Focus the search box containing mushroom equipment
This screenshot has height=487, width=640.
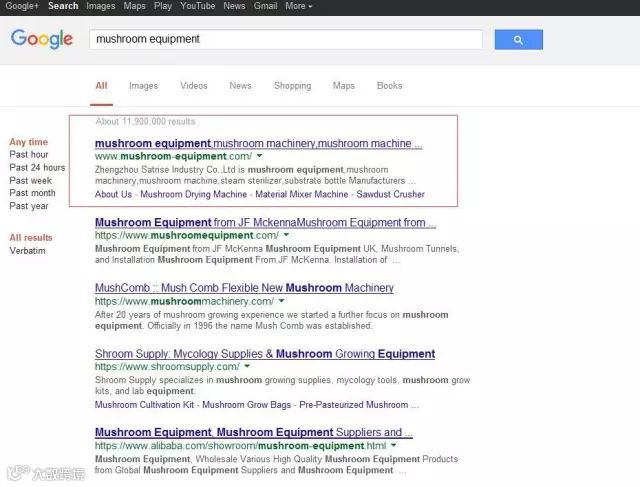(286, 39)
